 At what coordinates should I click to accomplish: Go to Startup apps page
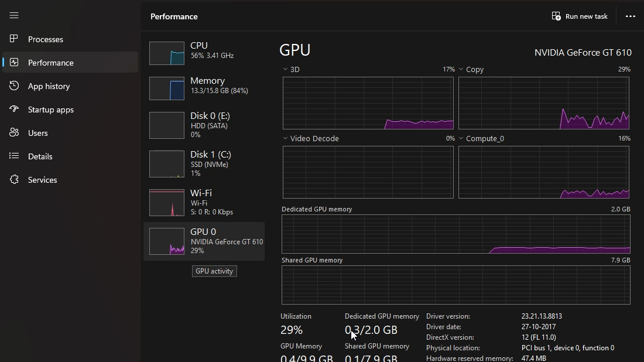pos(70,110)
